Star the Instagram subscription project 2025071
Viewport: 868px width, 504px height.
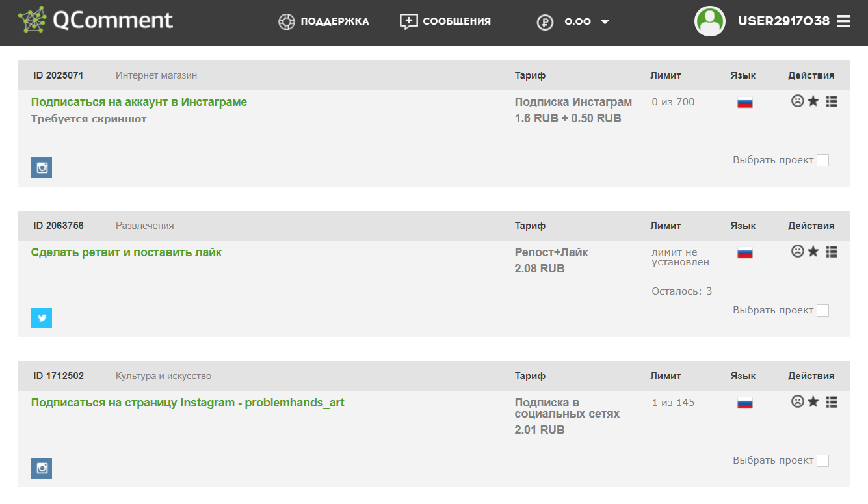813,101
